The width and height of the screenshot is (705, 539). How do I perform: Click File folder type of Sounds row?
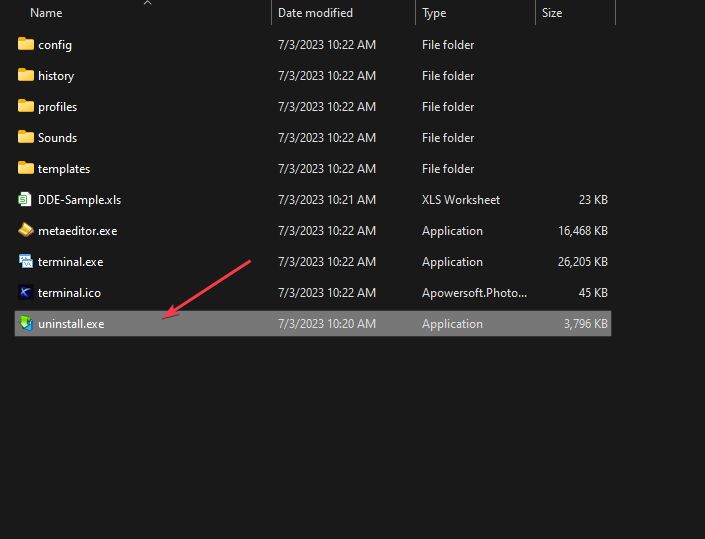pos(448,138)
